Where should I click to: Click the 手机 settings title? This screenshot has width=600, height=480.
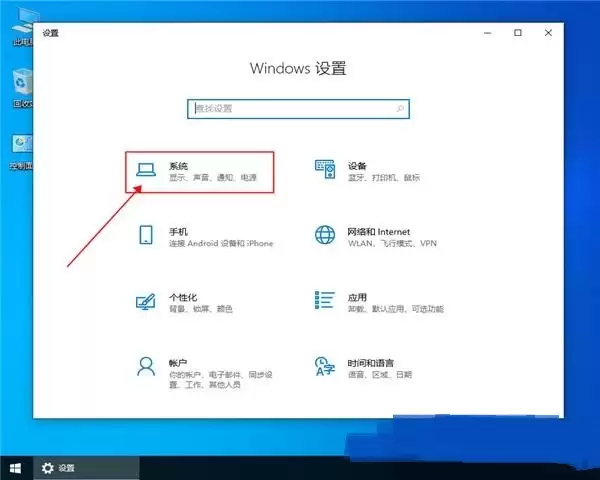(x=178, y=232)
